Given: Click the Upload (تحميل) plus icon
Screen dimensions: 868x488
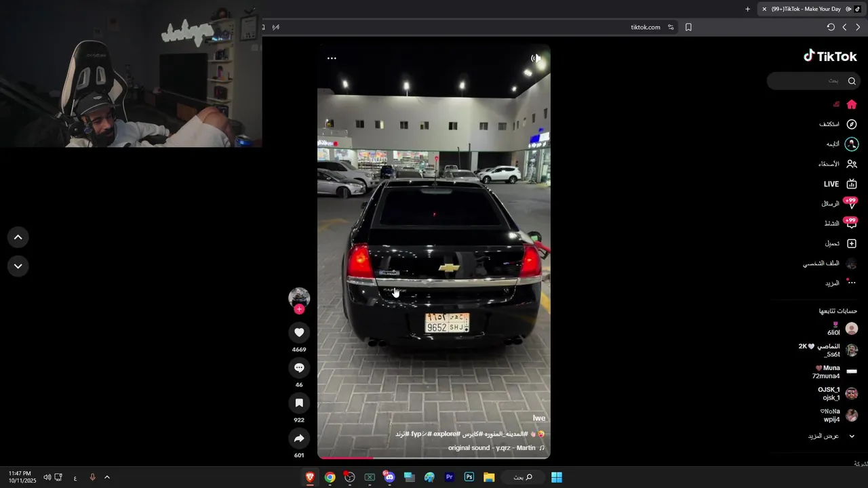Looking at the screenshot, I should click(x=852, y=243).
